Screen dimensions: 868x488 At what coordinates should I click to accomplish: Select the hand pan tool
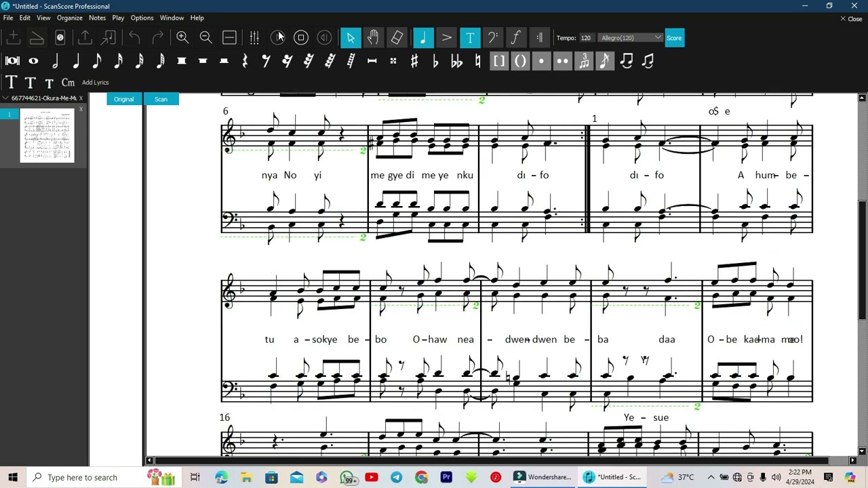(x=373, y=38)
